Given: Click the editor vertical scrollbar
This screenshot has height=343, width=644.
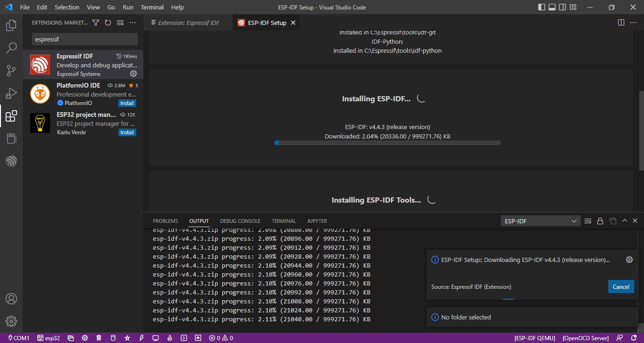Looking at the screenshot, I should click(x=641, y=130).
